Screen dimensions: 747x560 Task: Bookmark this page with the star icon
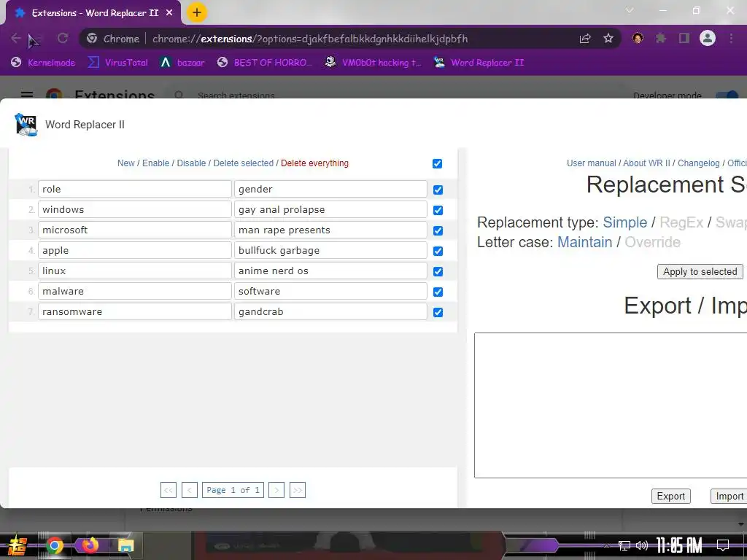click(x=608, y=39)
